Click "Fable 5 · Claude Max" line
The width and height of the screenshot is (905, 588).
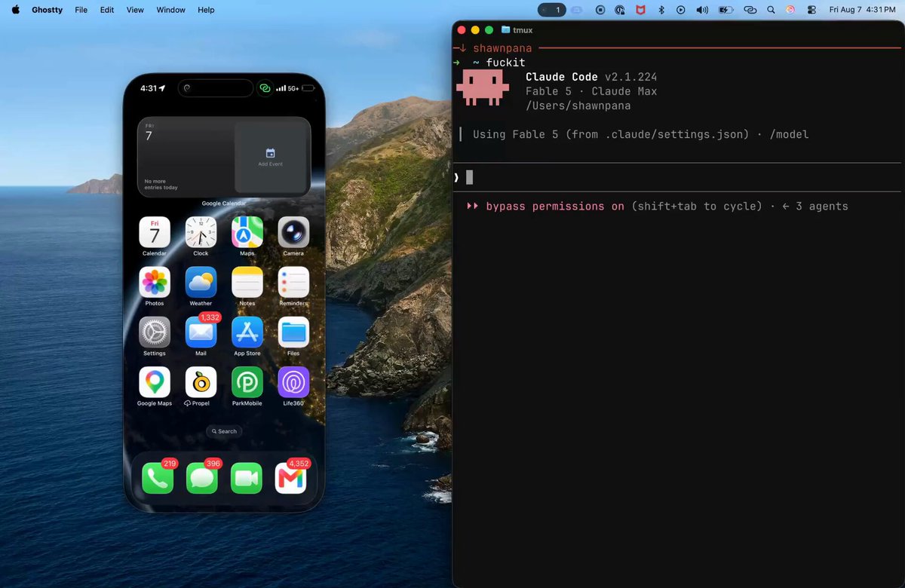[x=591, y=91]
